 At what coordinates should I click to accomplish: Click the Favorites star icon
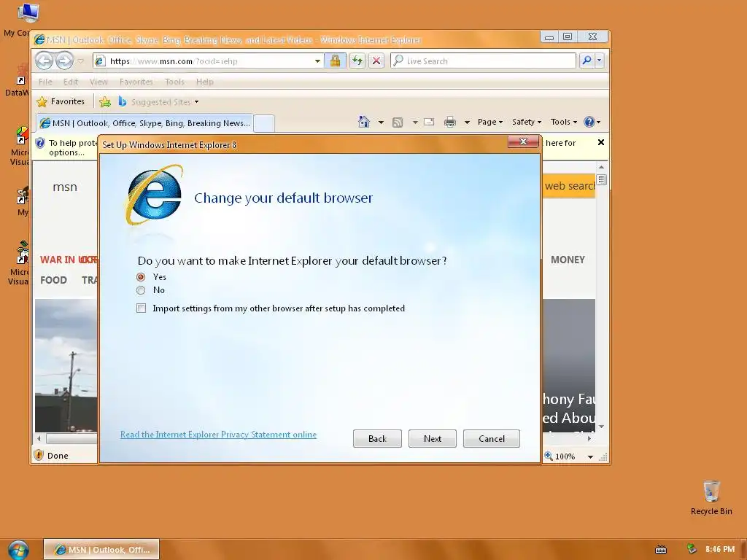[42, 101]
